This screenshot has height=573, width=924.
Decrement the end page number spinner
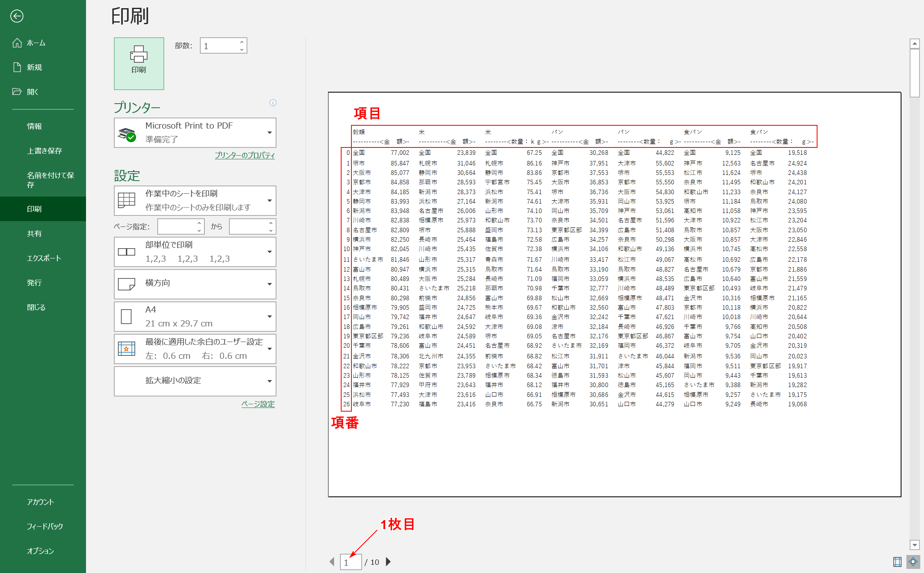271,230
